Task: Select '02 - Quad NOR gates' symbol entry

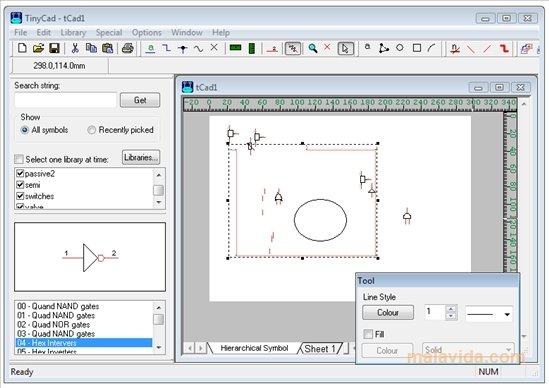Action: click(x=84, y=325)
